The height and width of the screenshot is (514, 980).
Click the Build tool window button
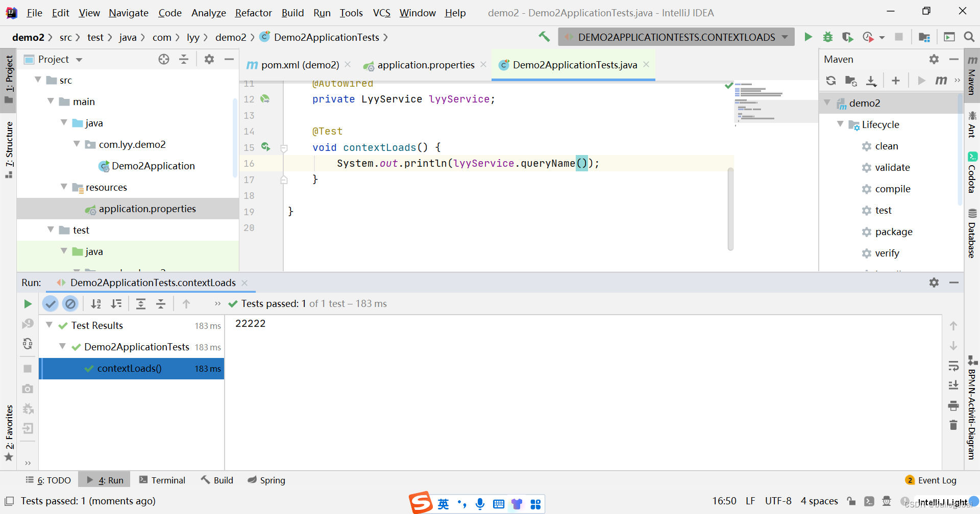(217, 480)
